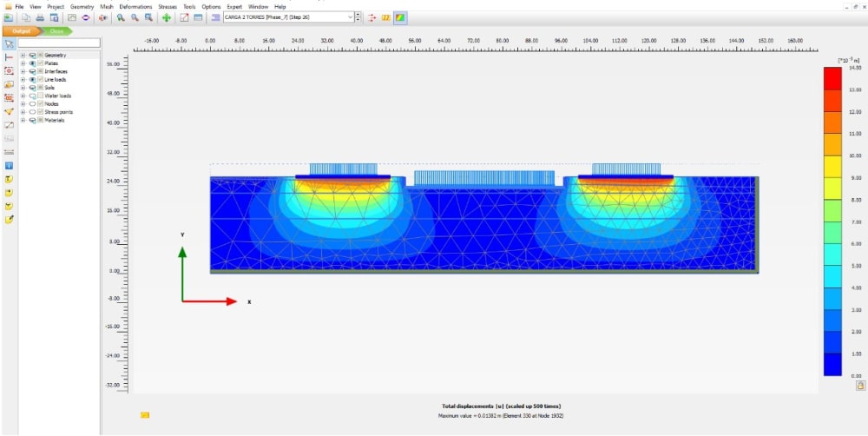
Task: Click the blue info icon in left sidebar
Action: click(9, 165)
